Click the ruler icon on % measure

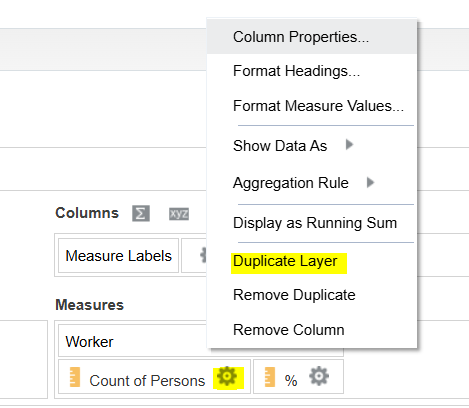click(270, 377)
